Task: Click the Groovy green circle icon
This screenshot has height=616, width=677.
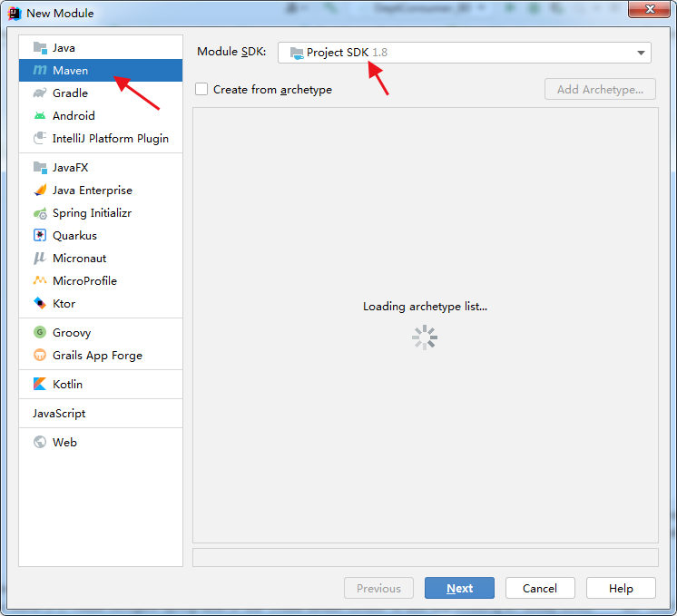Action: pyautogui.click(x=40, y=332)
